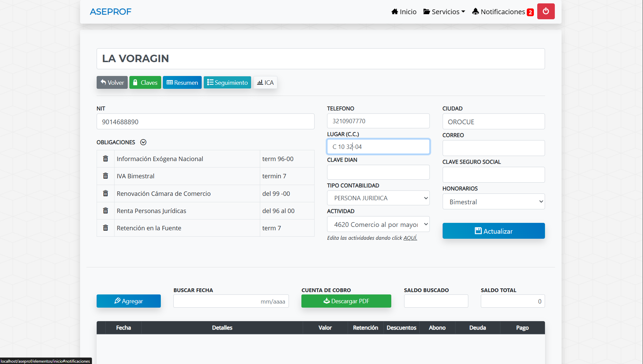Viewport: 643px width, 364px height.
Task: Open Tipo Contabilidad dropdown
Action: point(378,198)
